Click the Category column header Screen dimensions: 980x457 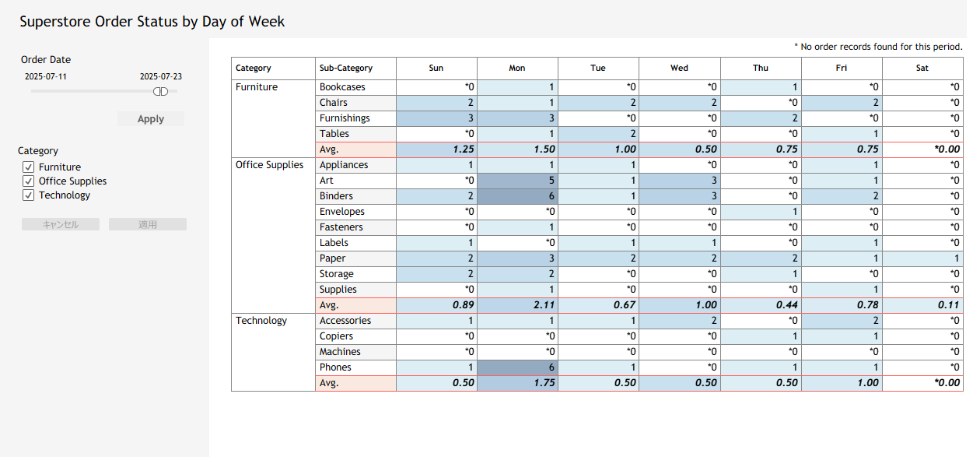coord(254,69)
